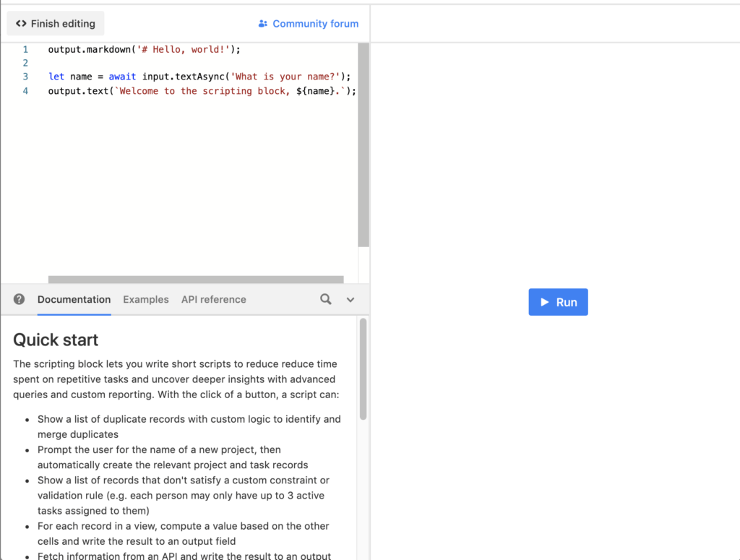Image resolution: width=740 pixels, height=560 pixels.
Task: Click the Finish editing button
Action: click(x=56, y=24)
